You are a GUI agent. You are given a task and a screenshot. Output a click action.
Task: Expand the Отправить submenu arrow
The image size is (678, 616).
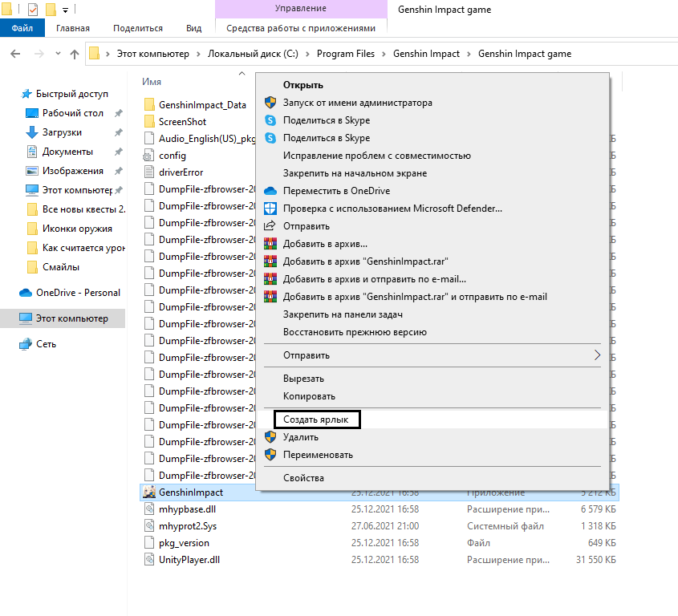pyautogui.click(x=597, y=355)
